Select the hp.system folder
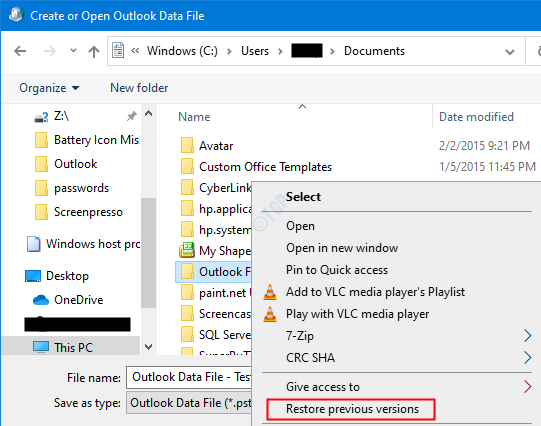This screenshot has width=541, height=426. 216,230
